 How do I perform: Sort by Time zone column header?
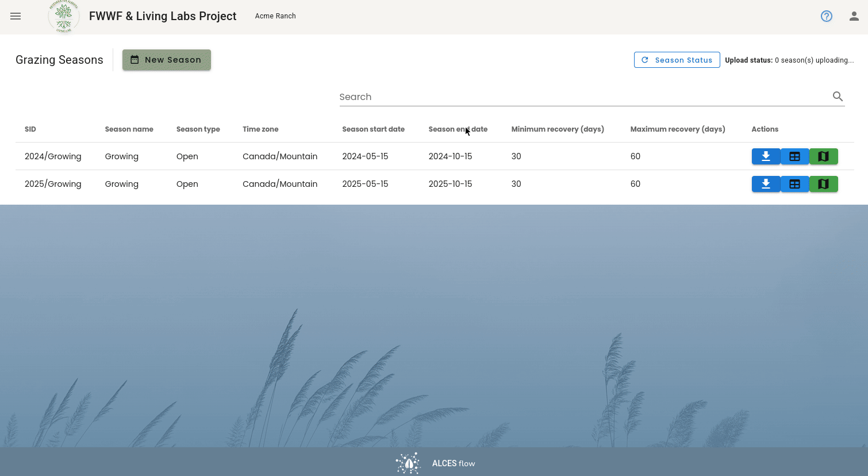260,129
